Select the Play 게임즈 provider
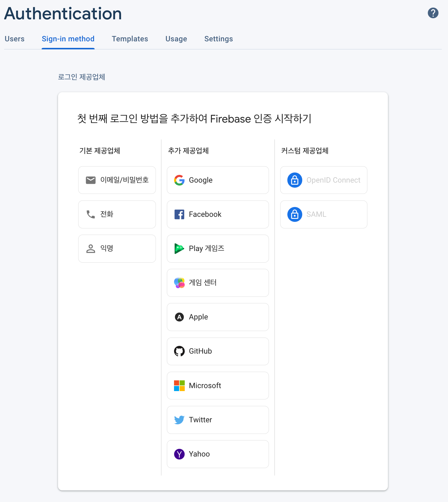The height and width of the screenshot is (502, 448). coord(218,249)
